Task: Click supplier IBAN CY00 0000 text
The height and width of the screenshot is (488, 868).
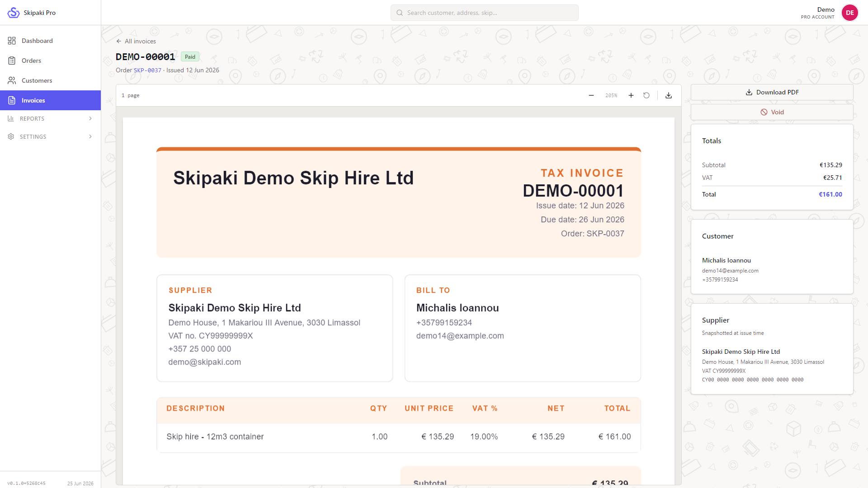Action: (x=753, y=380)
